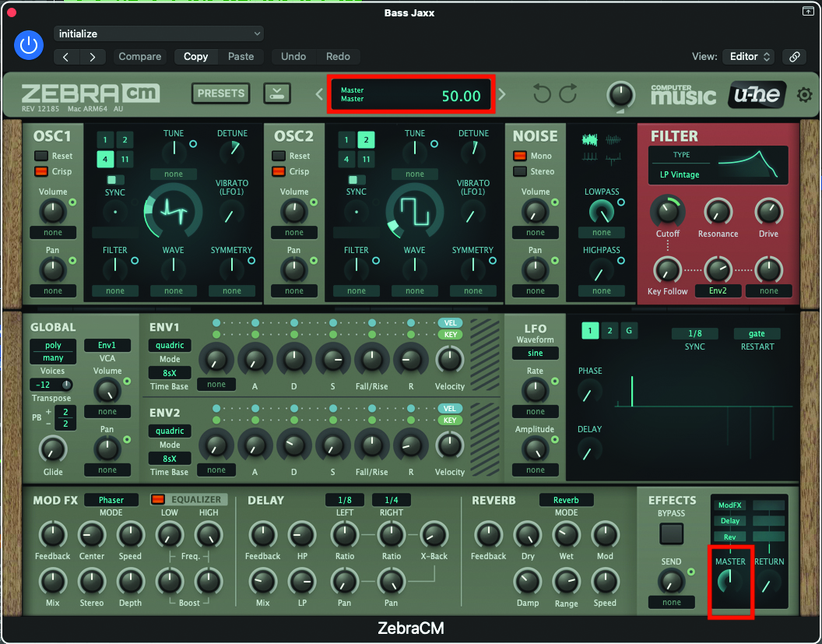Image resolution: width=822 pixels, height=644 pixels.
Task: Enable Noise Stereo mode
Action: coord(519,171)
